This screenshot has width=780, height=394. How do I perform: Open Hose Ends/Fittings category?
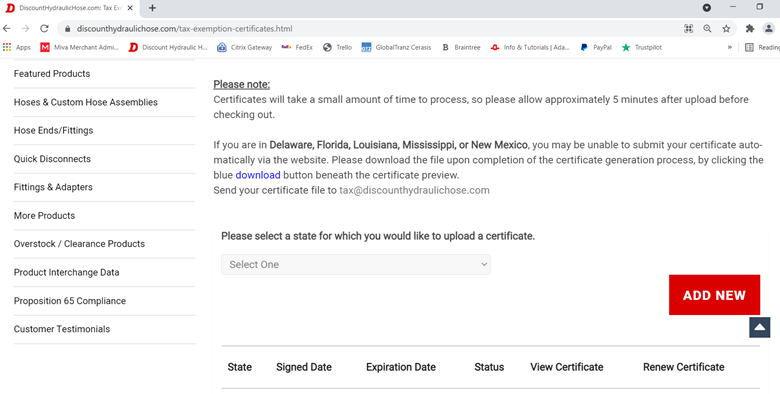(53, 130)
